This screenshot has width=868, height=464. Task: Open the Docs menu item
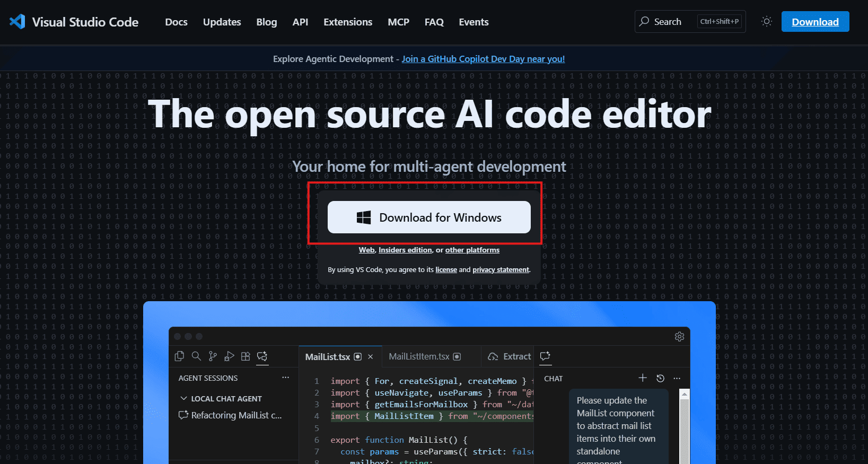coord(177,22)
